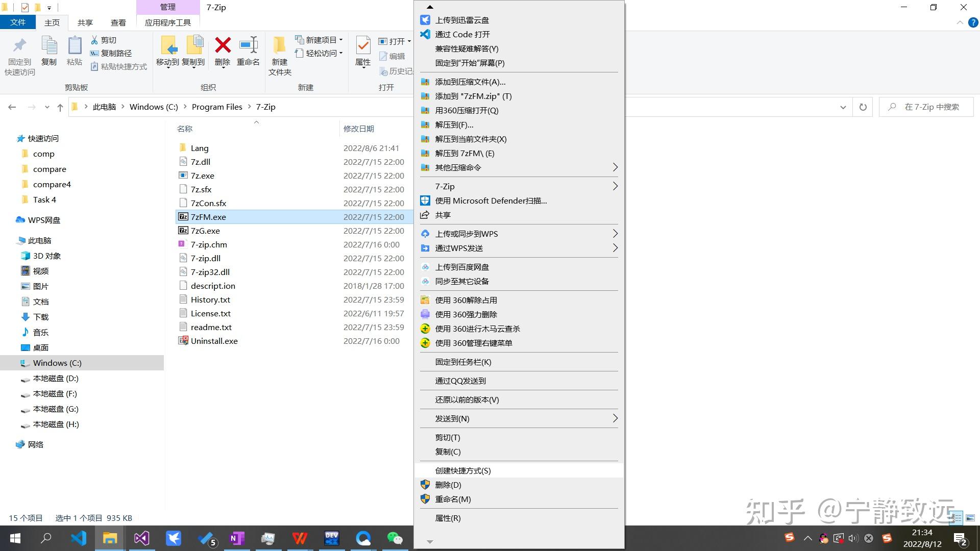This screenshot has width=980, height=551.
Task: Click the back navigation arrow
Action: coord(12,107)
